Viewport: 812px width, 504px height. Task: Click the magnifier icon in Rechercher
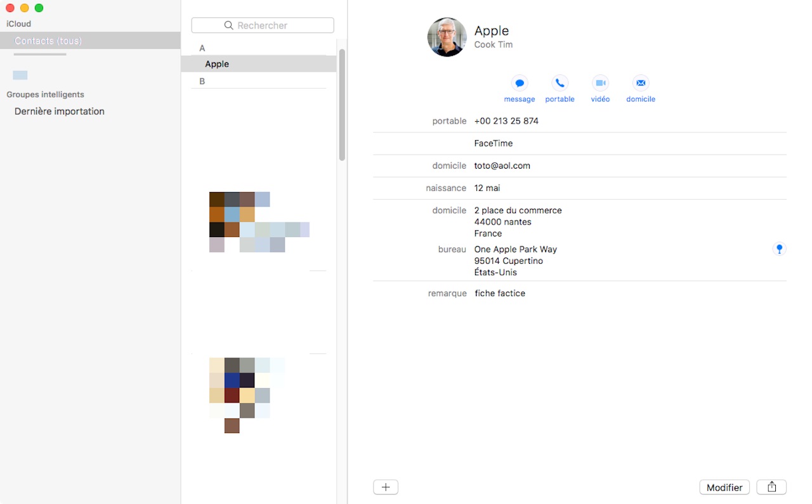point(229,25)
